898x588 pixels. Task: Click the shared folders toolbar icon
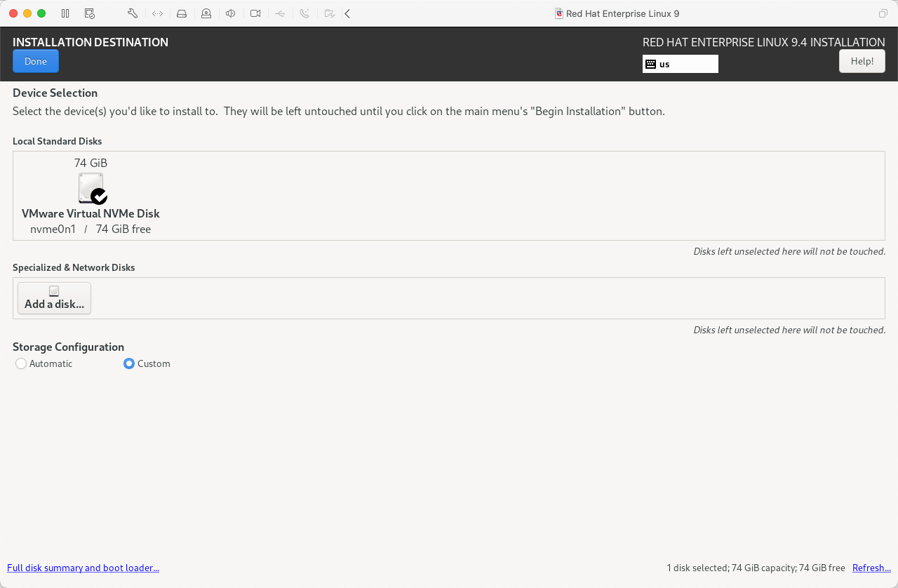click(x=329, y=13)
